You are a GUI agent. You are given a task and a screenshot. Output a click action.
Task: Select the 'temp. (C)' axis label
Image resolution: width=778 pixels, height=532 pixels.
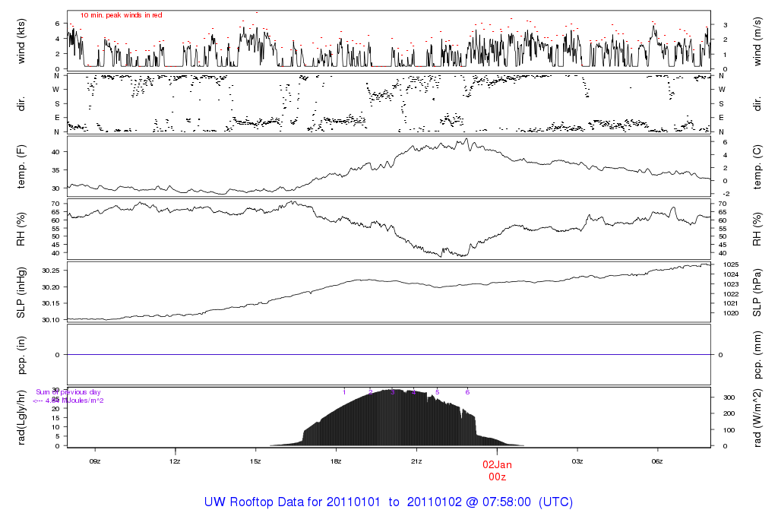(758, 167)
